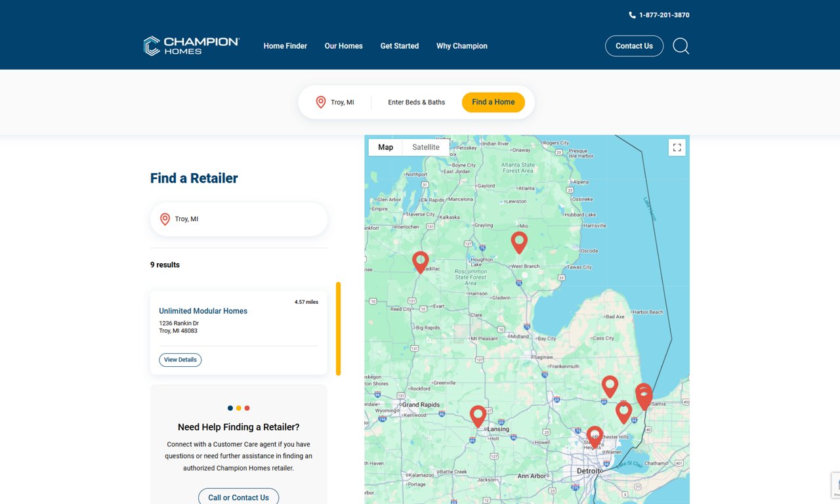Open Unlimited Modular Homes retailer link
Viewport: 840px width, 504px height.
point(202,310)
